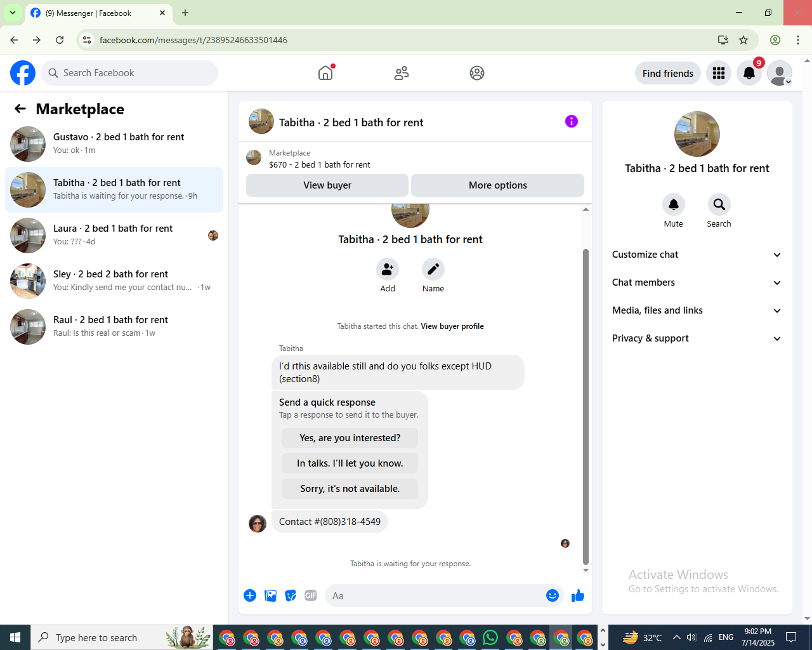Click the chat scrollbar thumb
This screenshot has width=812, height=650.
pyautogui.click(x=586, y=406)
